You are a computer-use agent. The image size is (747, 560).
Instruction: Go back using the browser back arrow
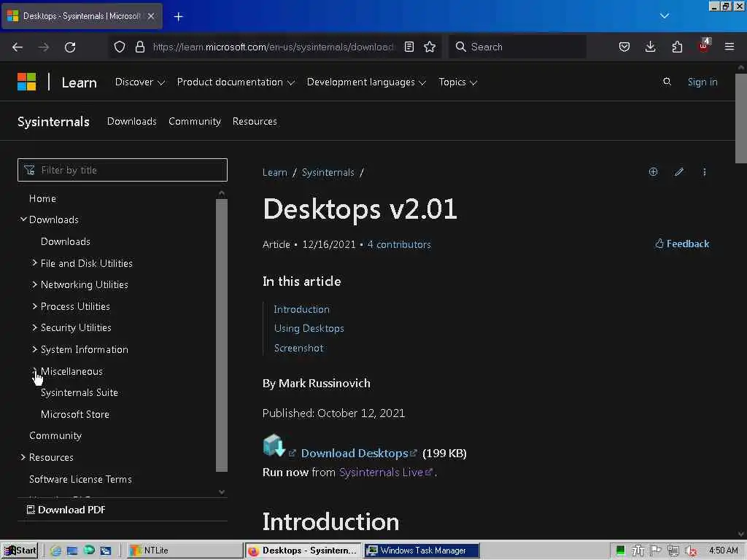(x=18, y=47)
